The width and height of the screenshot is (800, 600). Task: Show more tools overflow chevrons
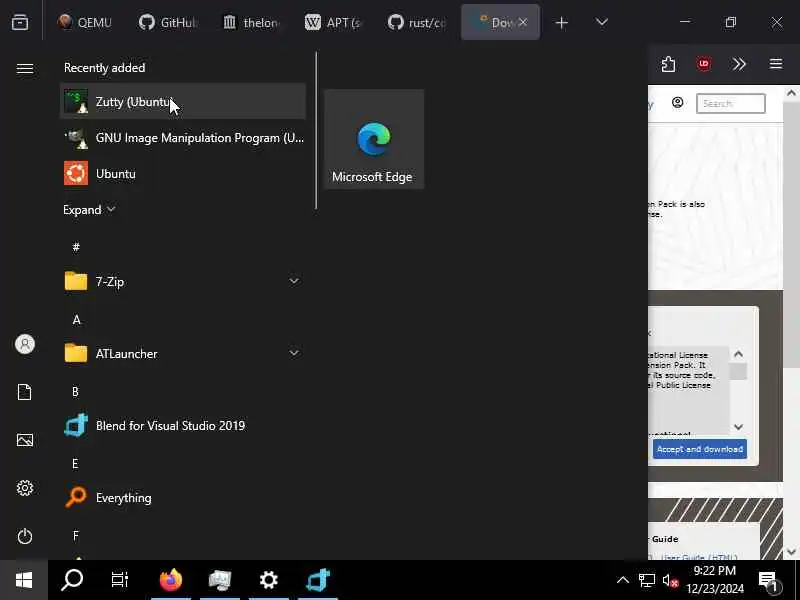coord(739,64)
